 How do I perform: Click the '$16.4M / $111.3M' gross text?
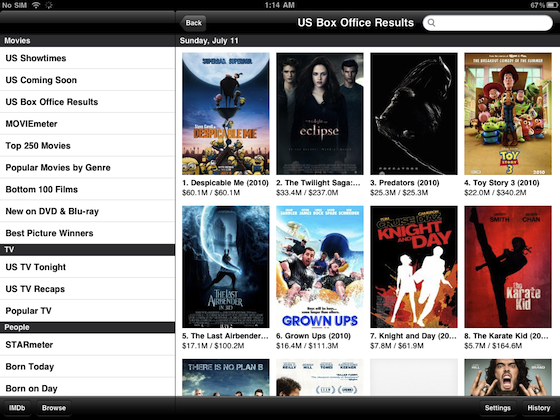click(x=307, y=346)
